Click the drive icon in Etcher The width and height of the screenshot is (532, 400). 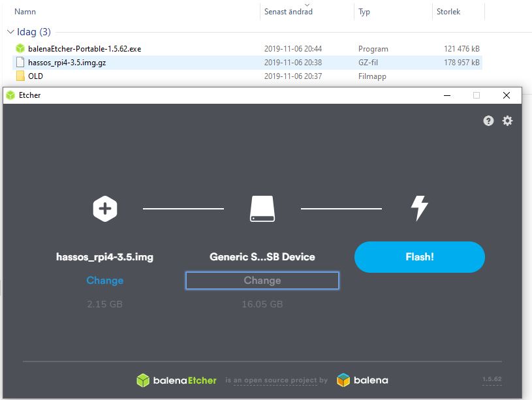coord(262,209)
